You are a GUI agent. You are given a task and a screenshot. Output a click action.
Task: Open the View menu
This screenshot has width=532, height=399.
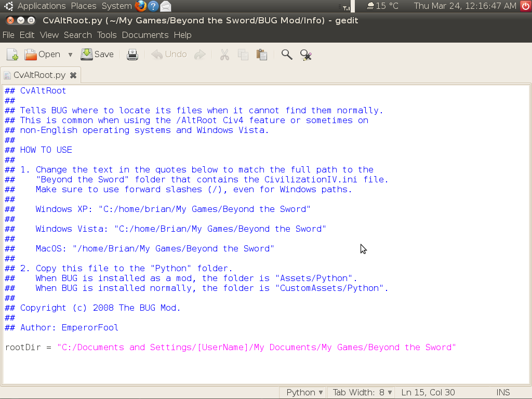[49, 35]
